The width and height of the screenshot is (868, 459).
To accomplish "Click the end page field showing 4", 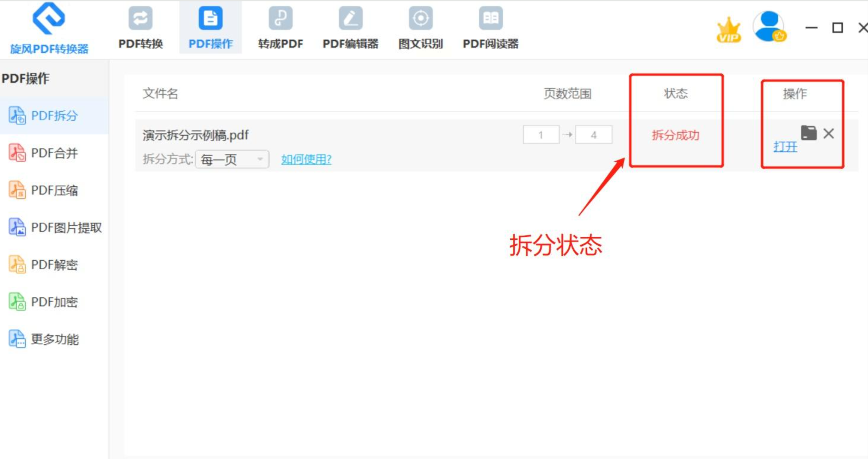I will click(593, 135).
